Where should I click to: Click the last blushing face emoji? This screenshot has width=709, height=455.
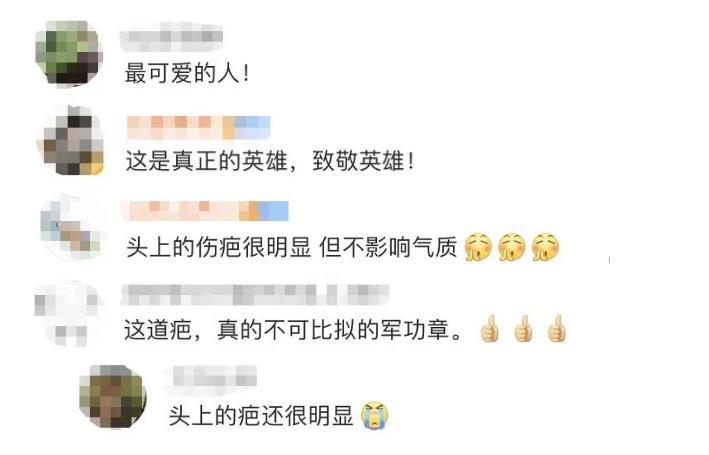tap(545, 247)
